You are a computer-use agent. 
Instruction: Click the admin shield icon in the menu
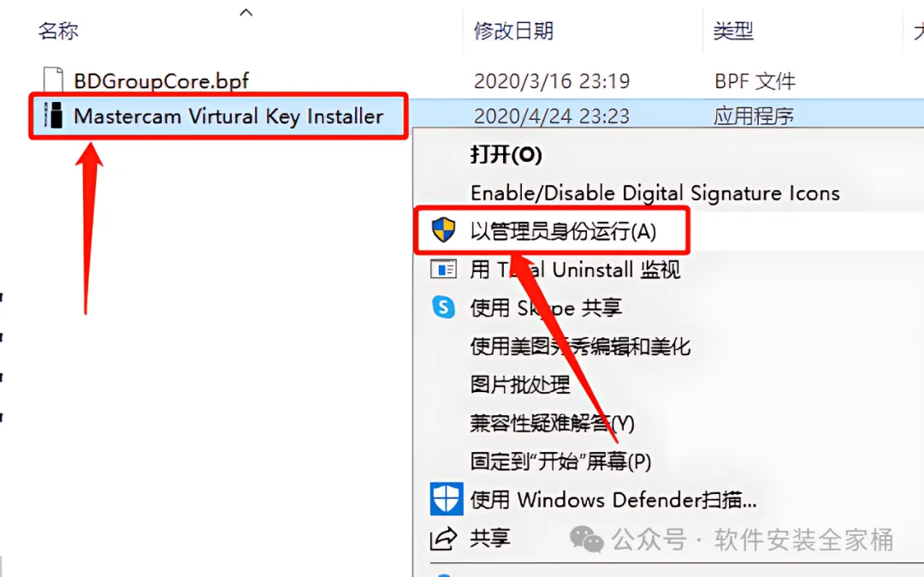443,230
